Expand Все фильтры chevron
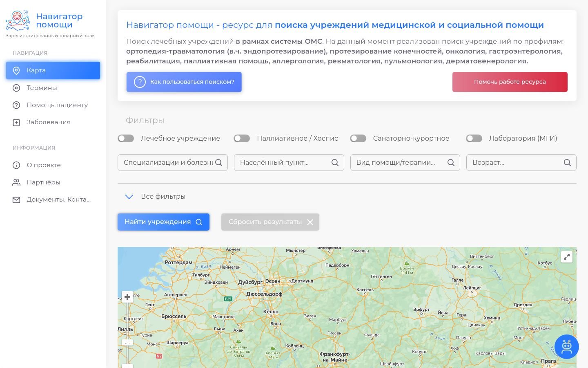 [x=129, y=197]
